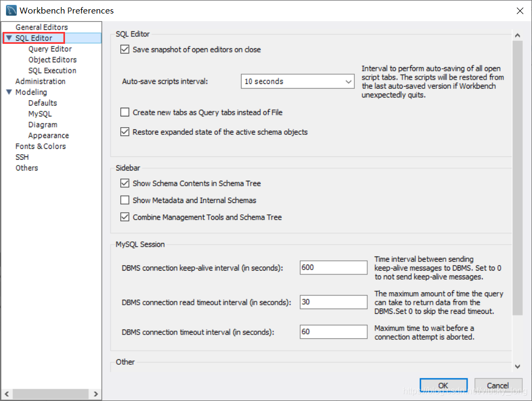This screenshot has width=532, height=401.
Task: Click the 'Time interval between sending' description text
Action: (x=438, y=268)
